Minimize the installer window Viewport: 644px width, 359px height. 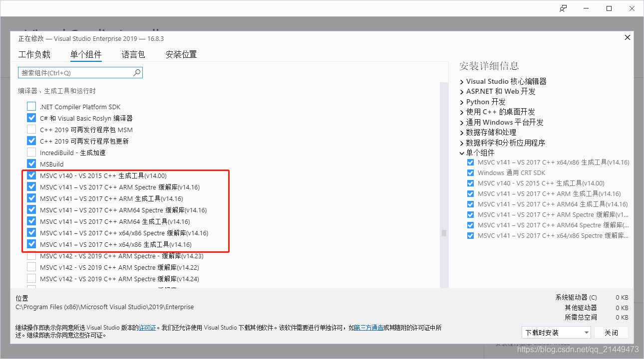pos(587,8)
